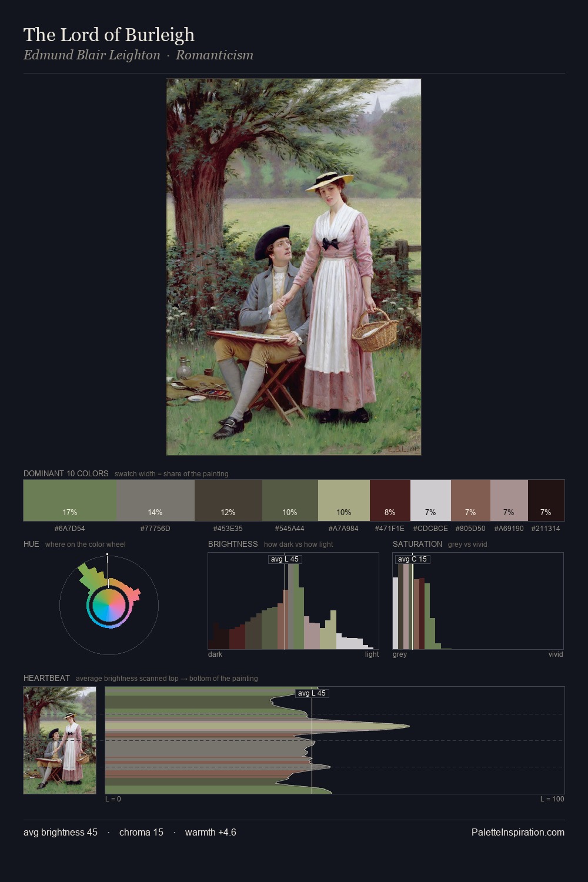Click the heartbeat brightness scan chart
Viewport: 588px width, 882px height.
[335, 740]
